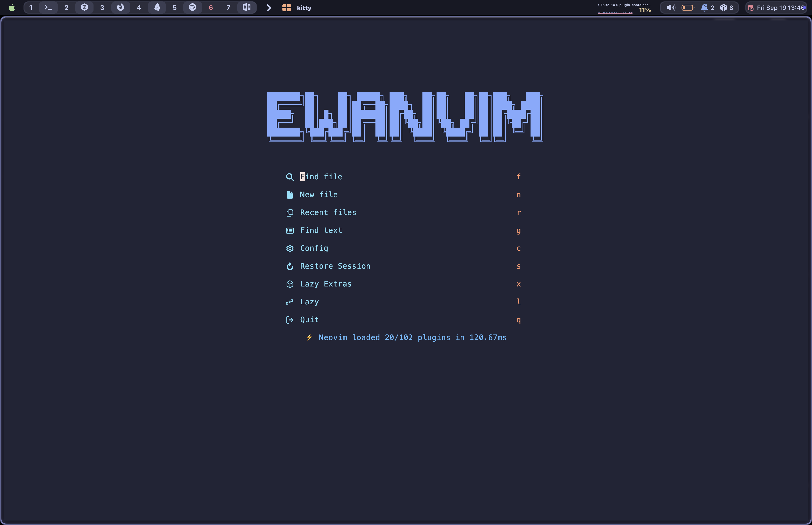Screen dimensions: 812x525
Task: Click the package updates box icon
Action: pos(723,8)
